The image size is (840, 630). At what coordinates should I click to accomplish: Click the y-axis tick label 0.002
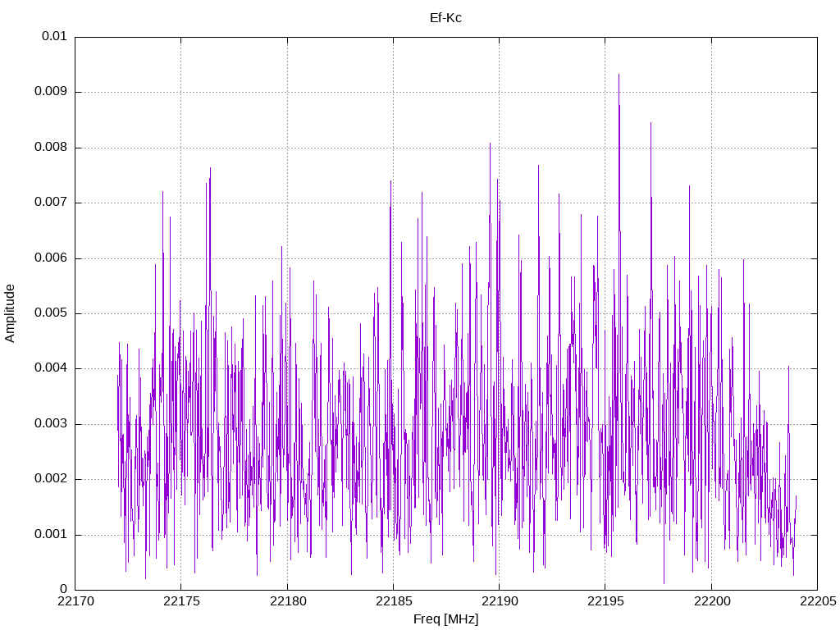point(50,479)
